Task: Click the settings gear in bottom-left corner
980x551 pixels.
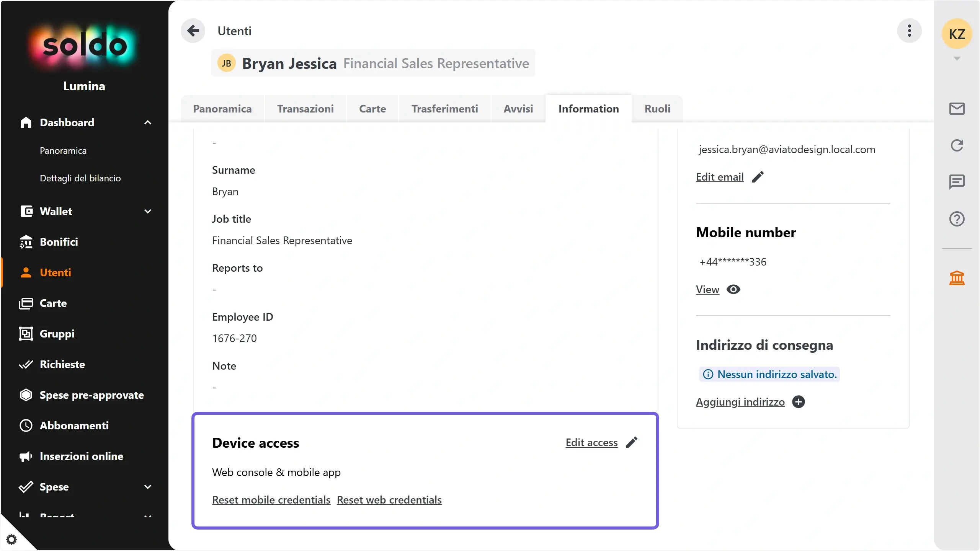Action: [11, 540]
